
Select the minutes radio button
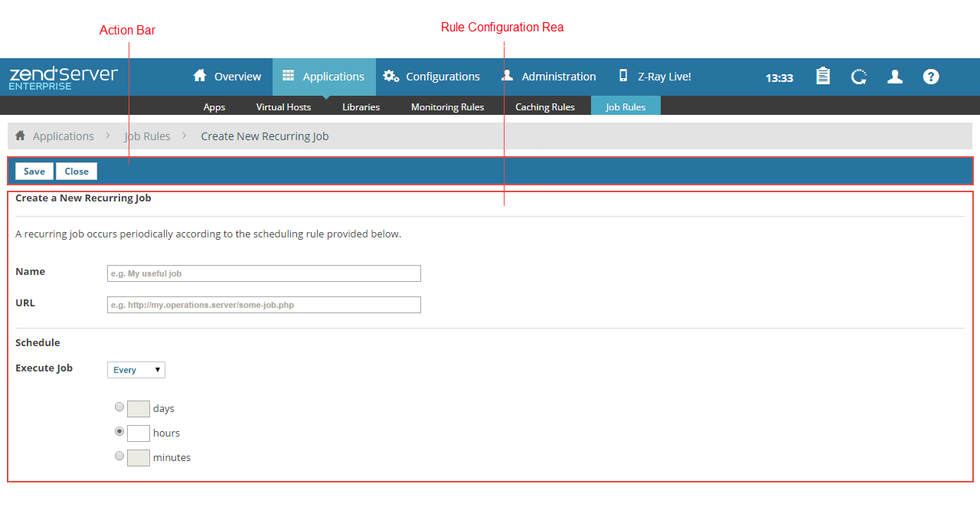(x=119, y=456)
